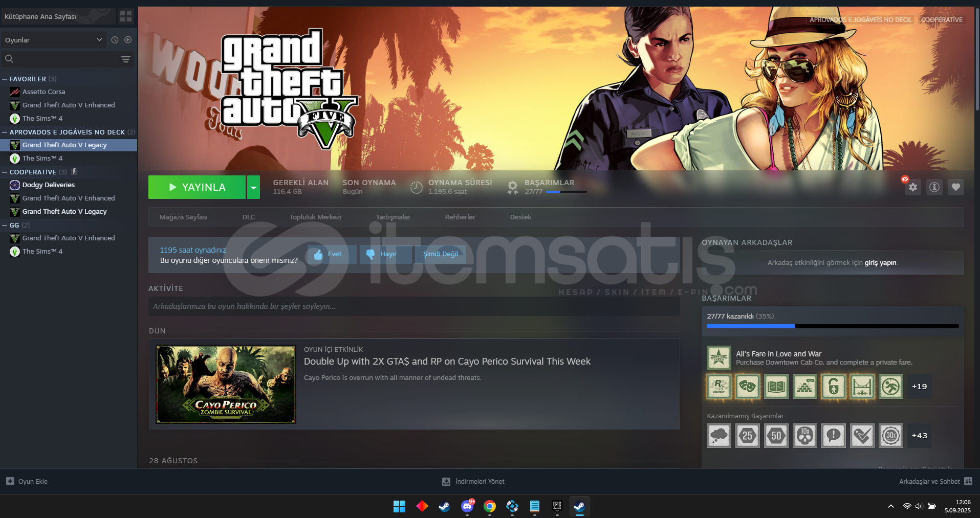Open Google Chrome from taskbar
Screen dimensions: 980x518
pos(490,506)
